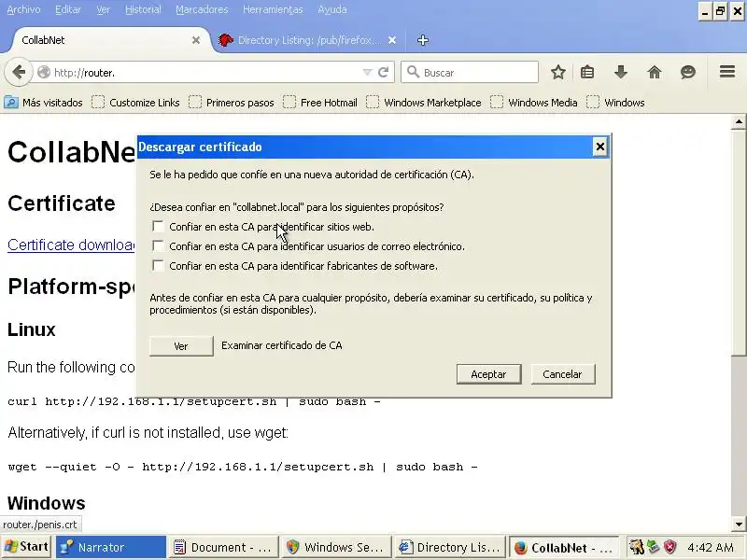Open the Ver menu
The height and width of the screenshot is (560, 747).
(x=104, y=9)
